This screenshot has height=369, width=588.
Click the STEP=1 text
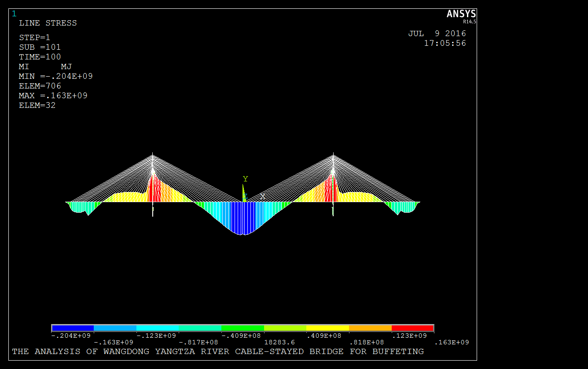34,37
